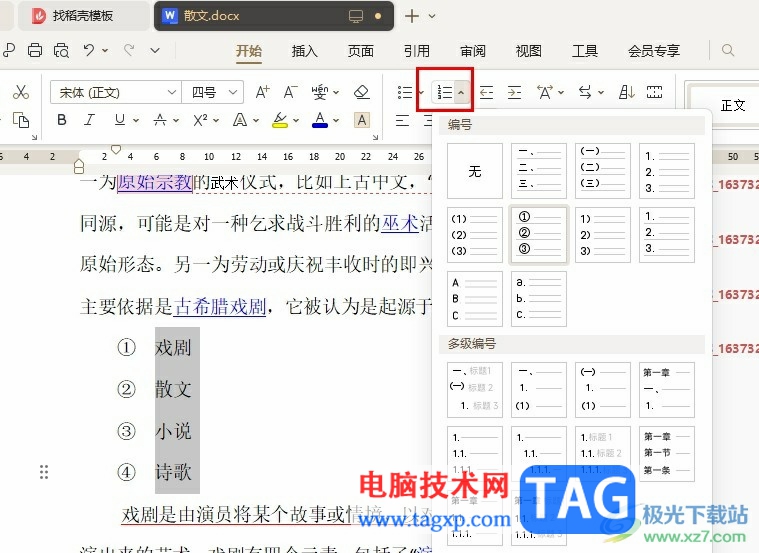Click the numbered list icon
Image resolution: width=759 pixels, height=553 pixels.
tap(444, 92)
